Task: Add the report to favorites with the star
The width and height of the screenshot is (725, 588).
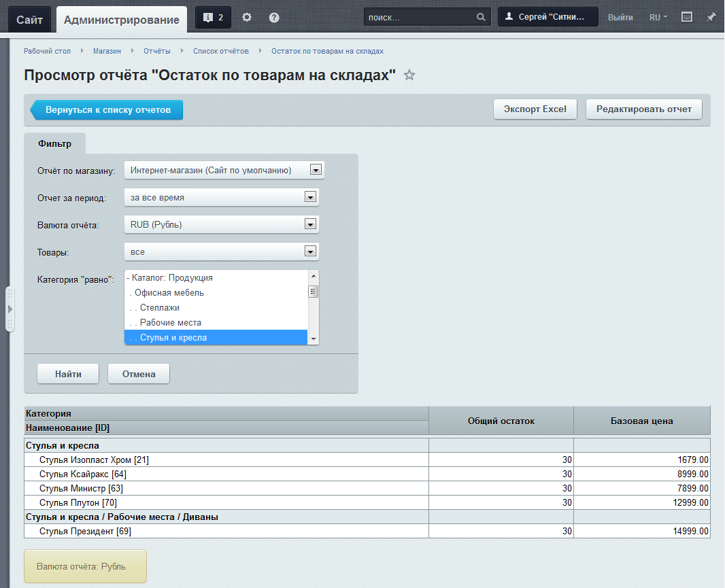Action: [409, 75]
